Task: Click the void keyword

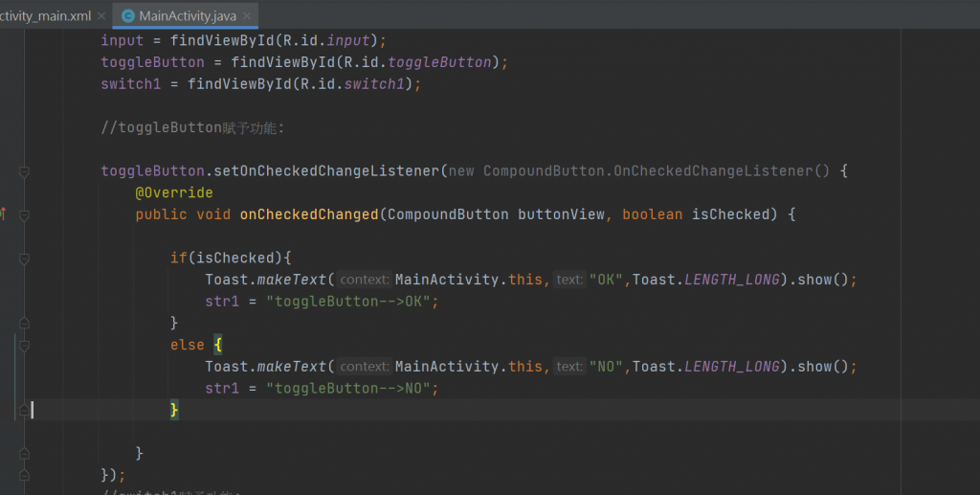Action: [213, 214]
